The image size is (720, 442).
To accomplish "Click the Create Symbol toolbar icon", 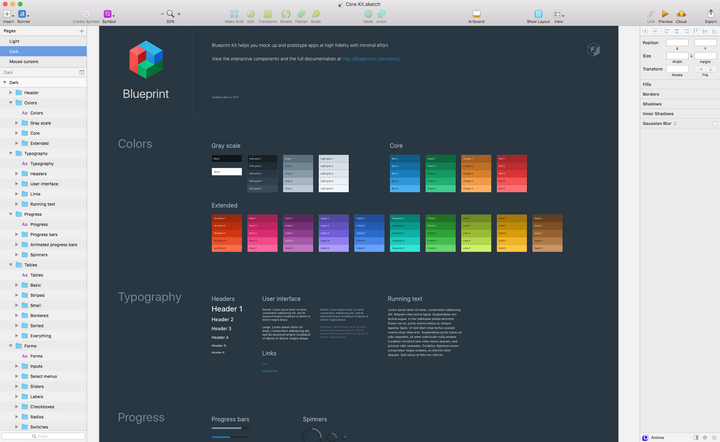I will click(86, 14).
